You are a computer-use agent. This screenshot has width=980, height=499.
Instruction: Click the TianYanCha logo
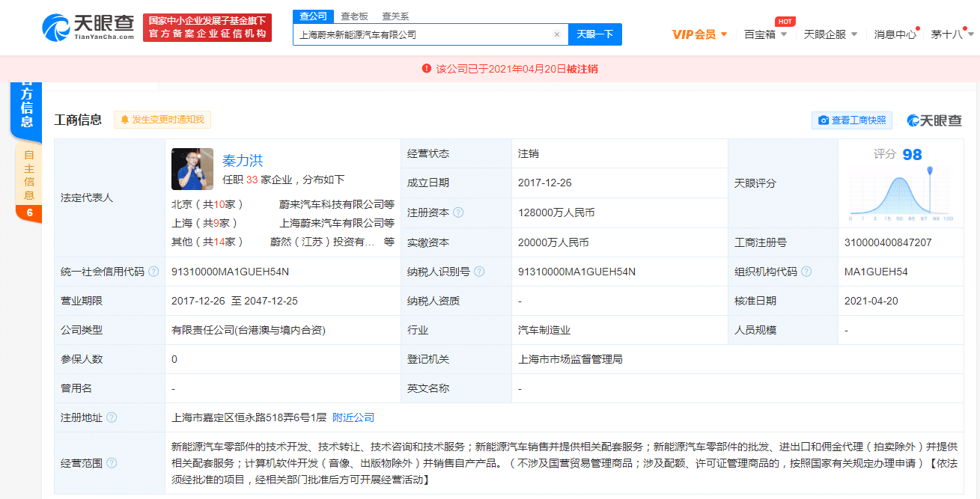click(88, 28)
